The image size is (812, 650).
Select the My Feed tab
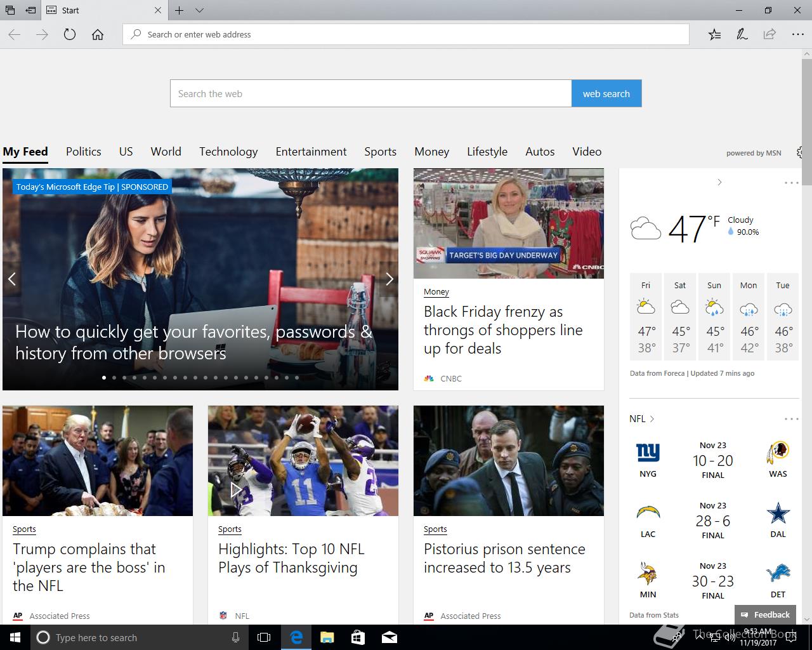click(25, 152)
